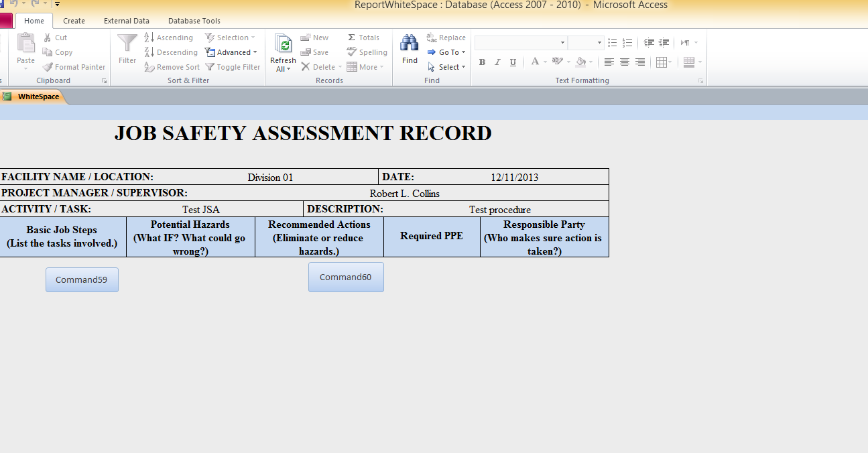
Task: Click the Find binoculars icon
Action: (410, 44)
